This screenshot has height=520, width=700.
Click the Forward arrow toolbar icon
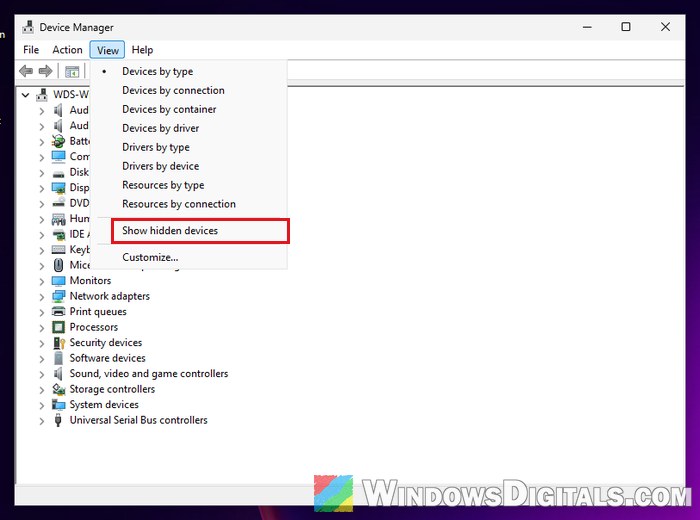[46, 71]
